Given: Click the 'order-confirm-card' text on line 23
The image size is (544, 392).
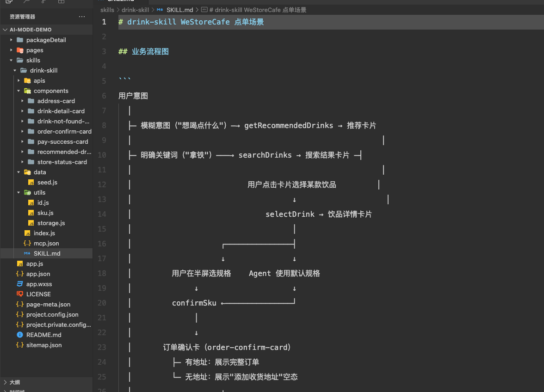Looking at the screenshot, I should pos(247,347).
